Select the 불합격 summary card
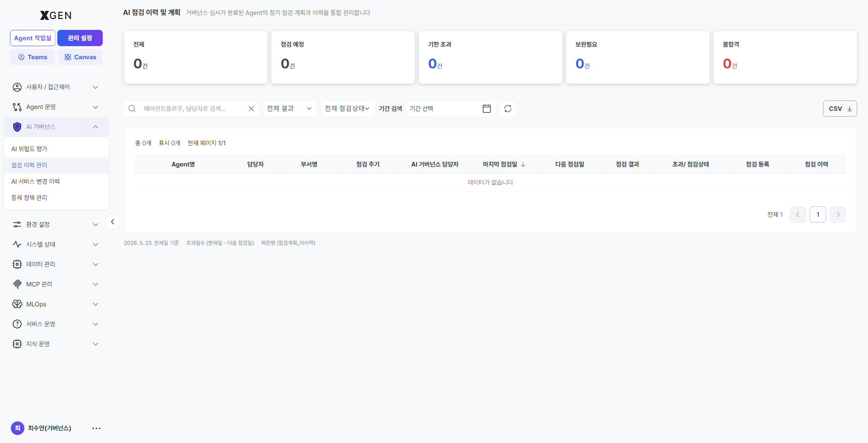 (x=785, y=57)
